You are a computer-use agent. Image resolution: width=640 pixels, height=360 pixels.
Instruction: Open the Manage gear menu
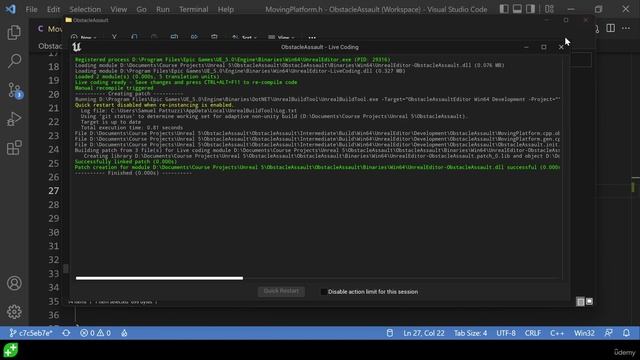point(14,311)
